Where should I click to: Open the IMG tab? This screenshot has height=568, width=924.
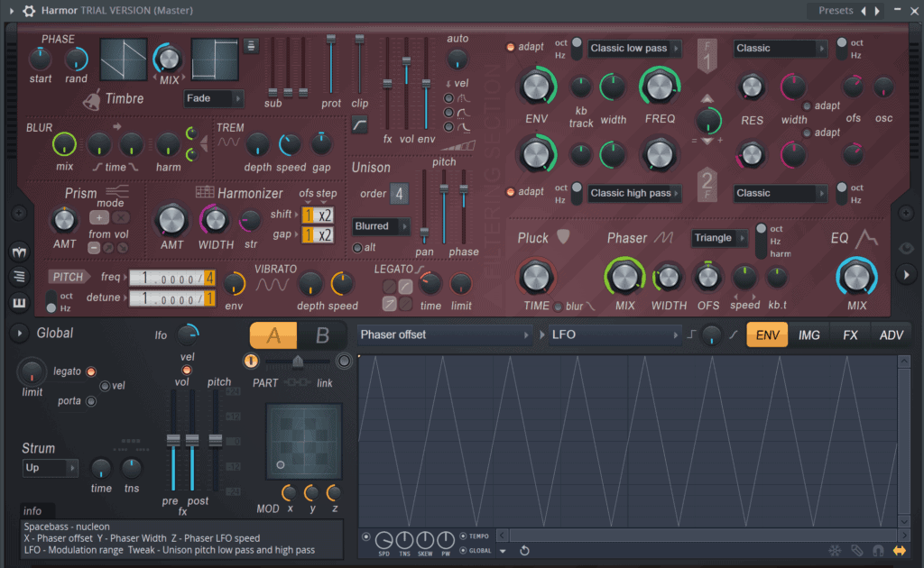point(808,334)
